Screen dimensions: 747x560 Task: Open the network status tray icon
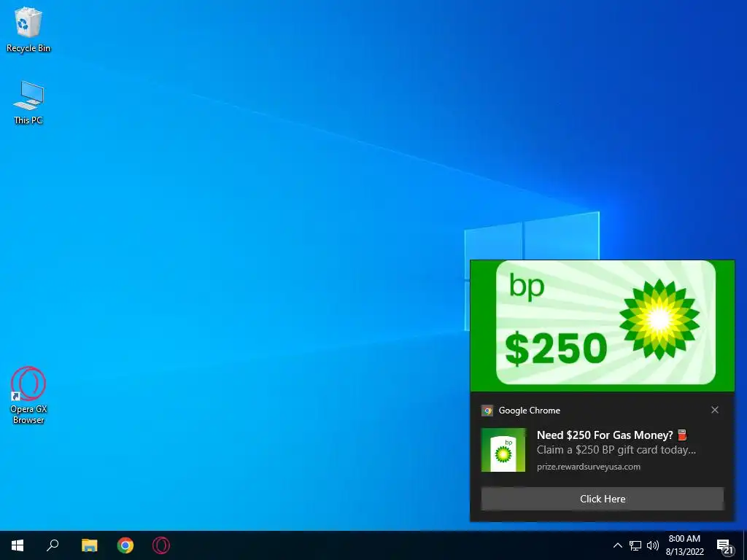(635, 545)
